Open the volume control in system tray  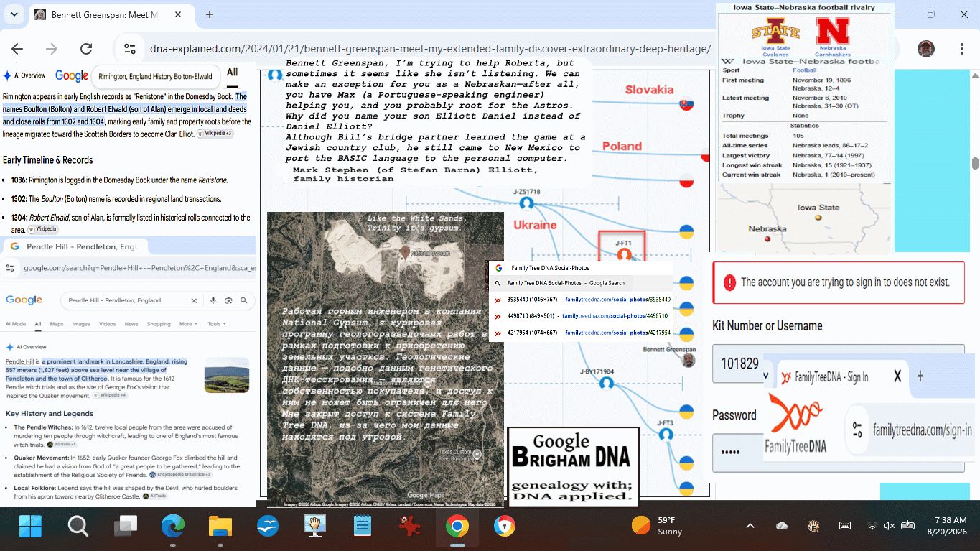tap(889, 526)
